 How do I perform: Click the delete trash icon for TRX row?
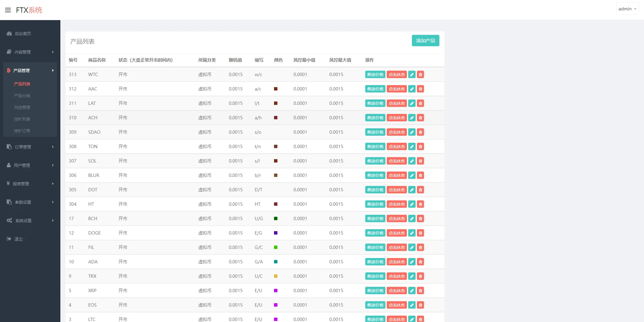tap(420, 276)
